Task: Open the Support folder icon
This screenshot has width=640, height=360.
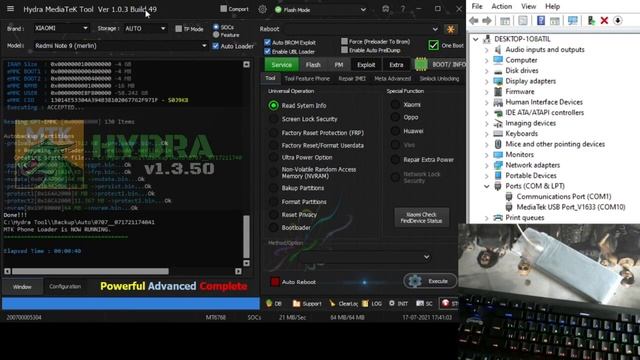Action: point(307,303)
